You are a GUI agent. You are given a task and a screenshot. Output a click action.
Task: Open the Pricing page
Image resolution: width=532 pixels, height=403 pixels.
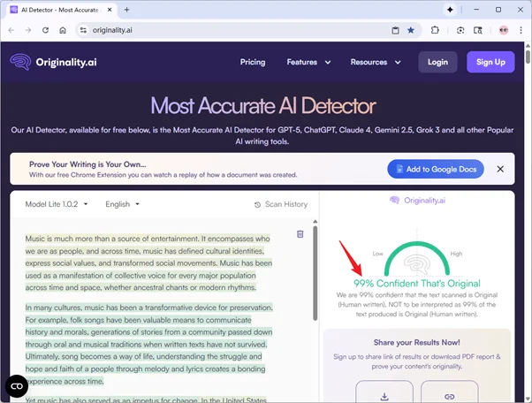click(x=253, y=62)
